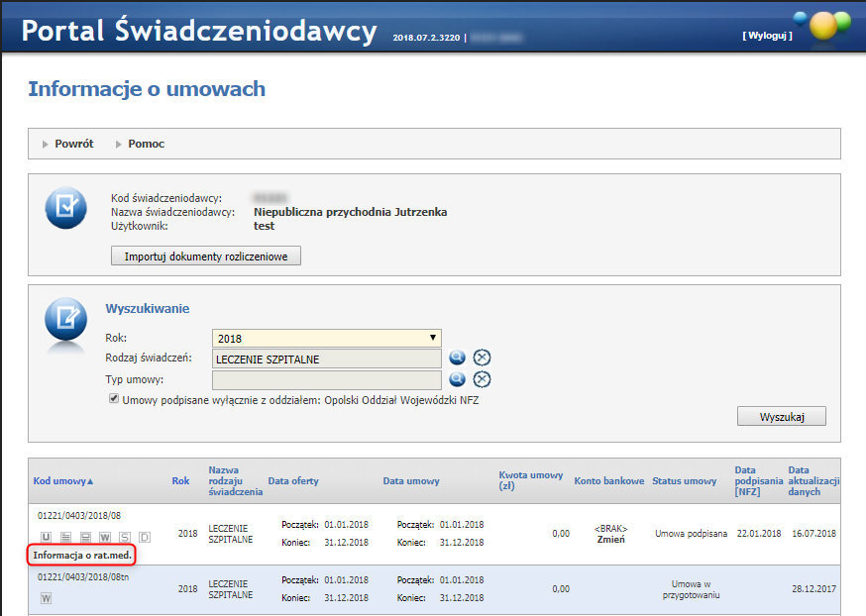
Task: Open Informacja o rat.med. link
Action: pyautogui.click(x=82, y=556)
